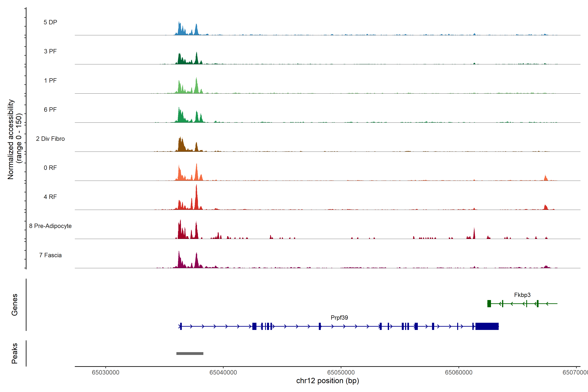This screenshot has height=392, width=588.
Task: Click the Prpf39 gene name
Action: point(339,318)
